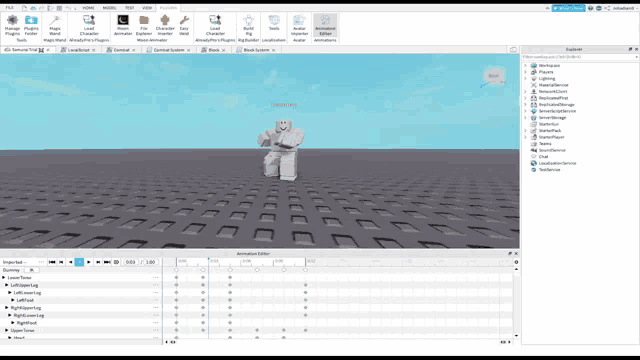The width and height of the screenshot is (640, 360).
Task: Open the FILE menu
Action: (9, 8)
